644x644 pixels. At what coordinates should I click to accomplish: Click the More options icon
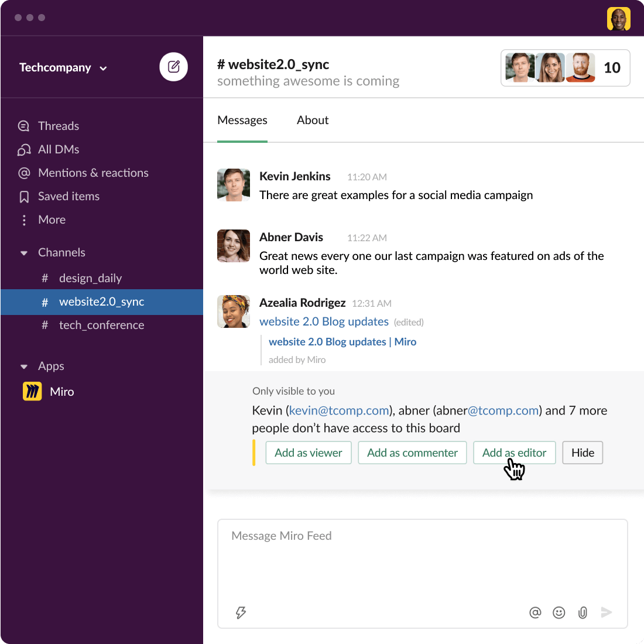click(x=23, y=220)
